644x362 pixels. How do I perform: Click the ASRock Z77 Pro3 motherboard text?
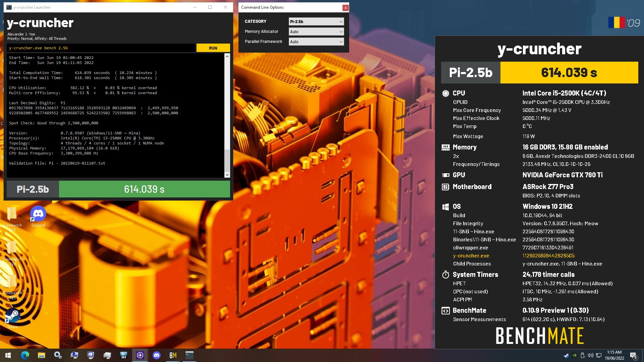click(x=548, y=187)
